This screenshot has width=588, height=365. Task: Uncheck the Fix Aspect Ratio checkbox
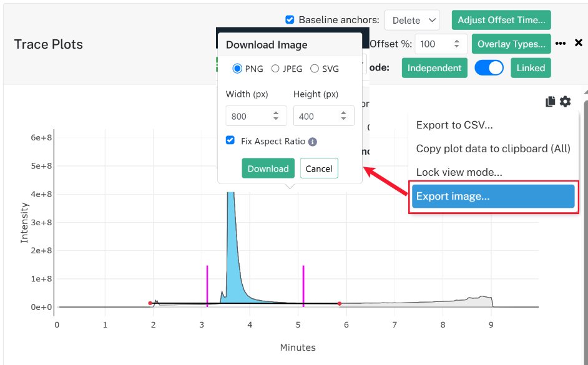click(x=230, y=140)
